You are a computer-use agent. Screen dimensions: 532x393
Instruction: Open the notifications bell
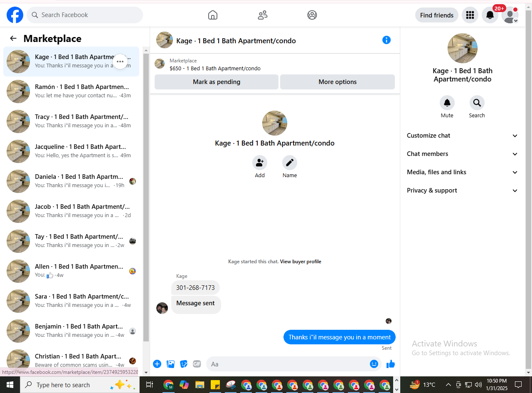[490, 15]
